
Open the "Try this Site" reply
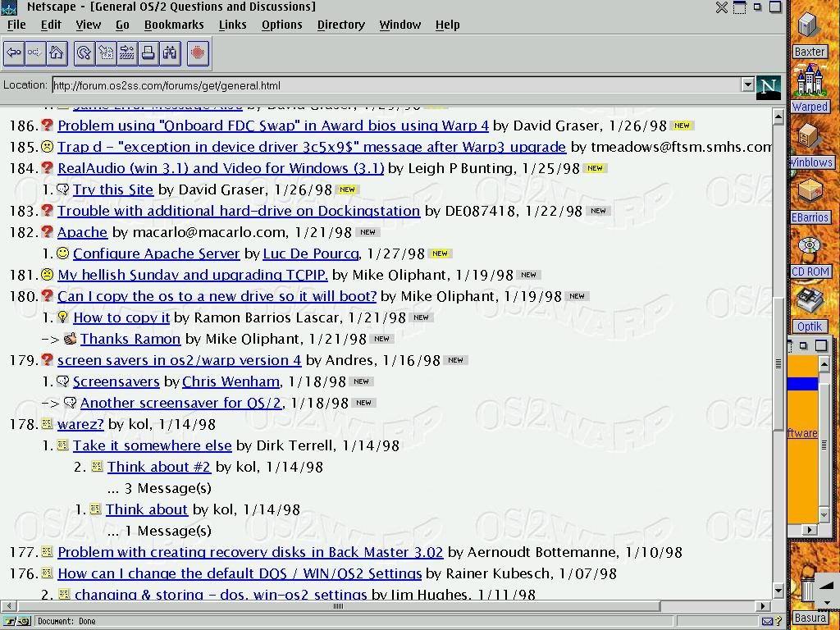click(113, 189)
